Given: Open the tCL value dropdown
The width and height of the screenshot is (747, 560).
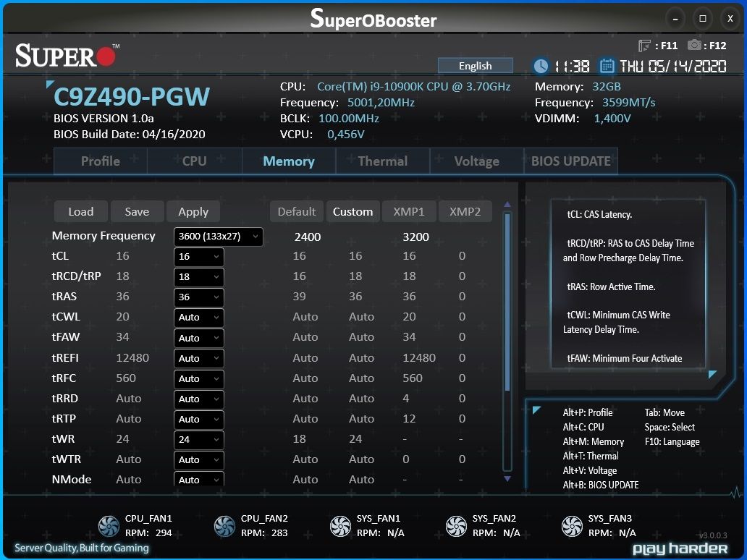Looking at the screenshot, I should point(198,257).
